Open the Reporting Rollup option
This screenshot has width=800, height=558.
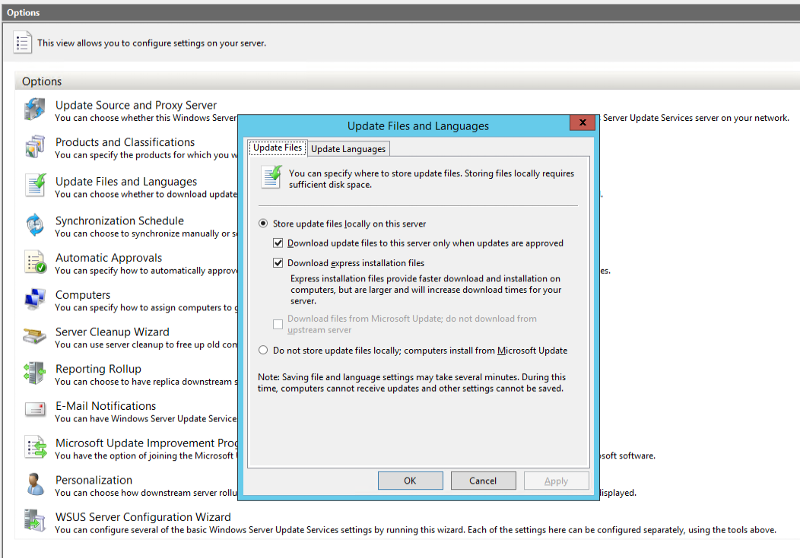98,369
